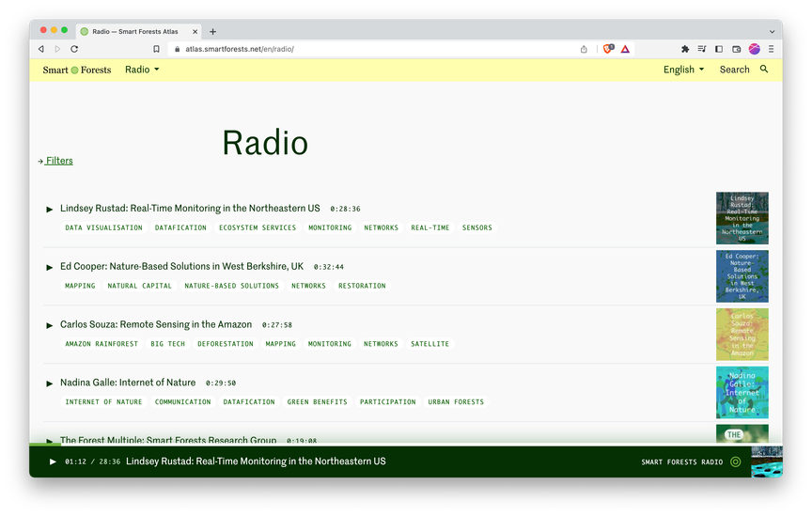Open Carlos Souza episode title
The height and width of the screenshot is (516, 812).
point(156,324)
